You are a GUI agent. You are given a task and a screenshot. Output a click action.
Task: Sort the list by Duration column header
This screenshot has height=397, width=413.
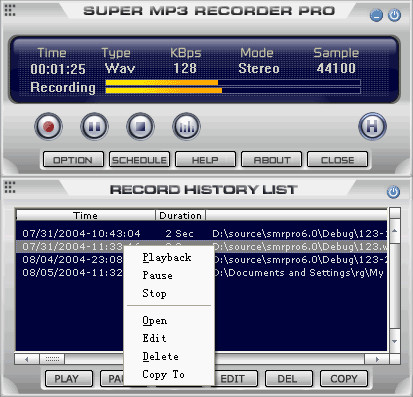point(180,215)
